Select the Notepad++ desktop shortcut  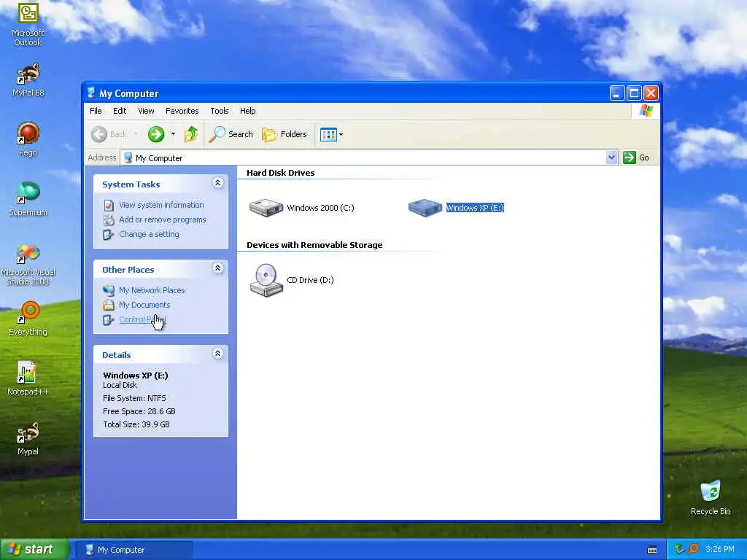(28, 378)
